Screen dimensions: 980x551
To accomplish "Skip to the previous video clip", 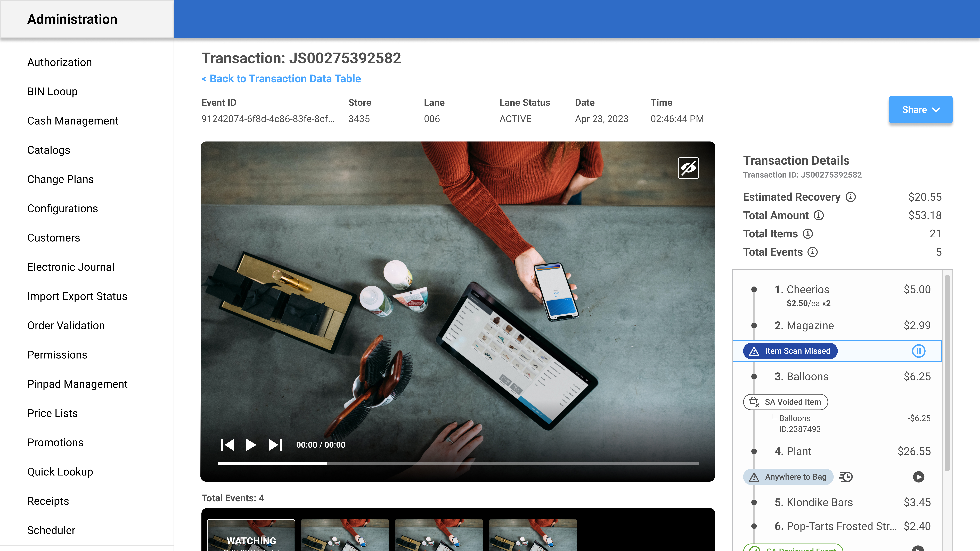I will click(227, 444).
